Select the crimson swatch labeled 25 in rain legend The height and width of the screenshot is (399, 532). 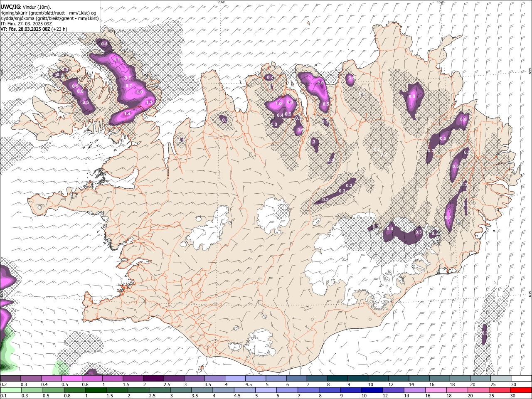[499, 390]
